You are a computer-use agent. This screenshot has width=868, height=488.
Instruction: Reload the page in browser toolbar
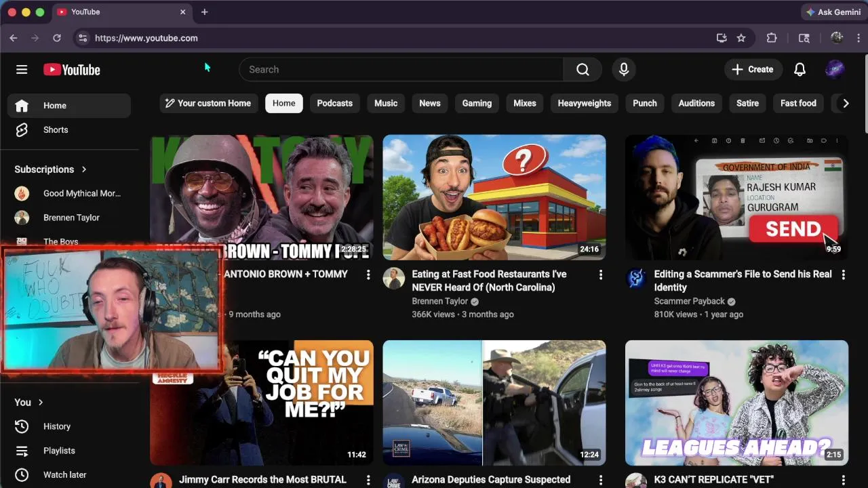tap(57, 38)
